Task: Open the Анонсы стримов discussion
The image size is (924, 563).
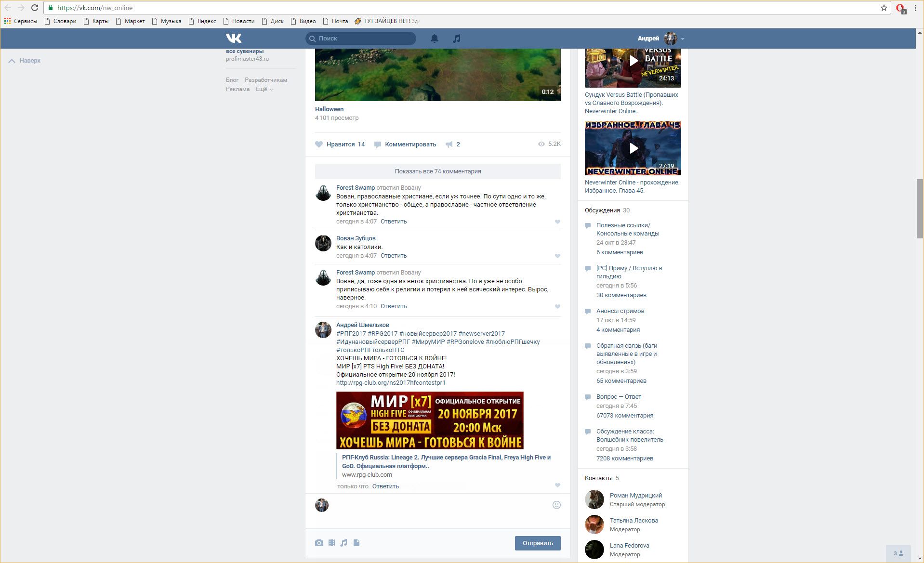Action: [x=620, y=311]
